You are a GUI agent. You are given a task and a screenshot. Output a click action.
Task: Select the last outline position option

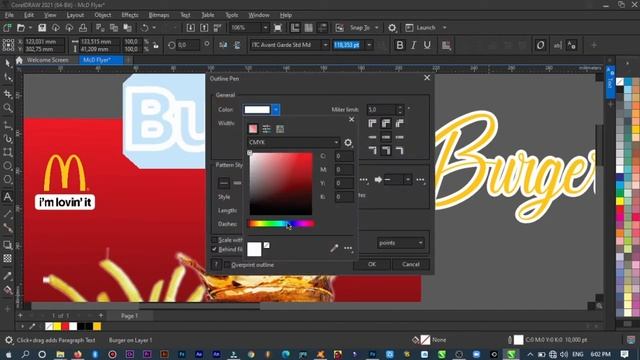click(x=400, y=151)
